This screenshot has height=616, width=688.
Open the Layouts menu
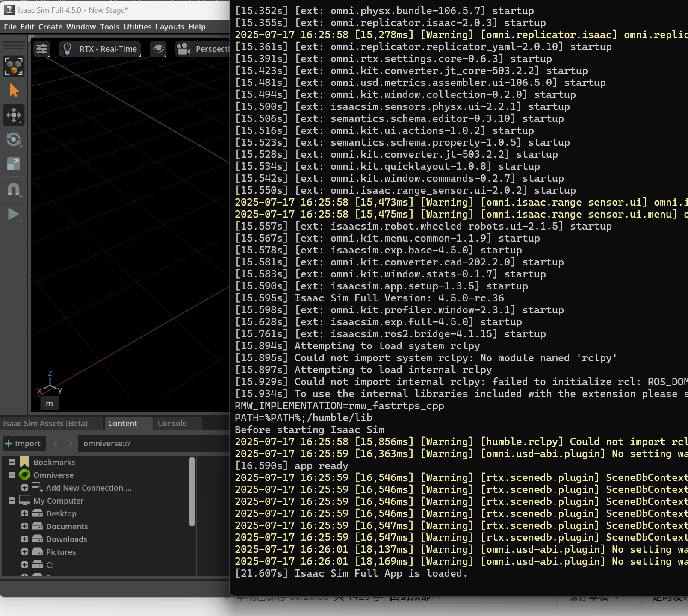tap(170, 27)
